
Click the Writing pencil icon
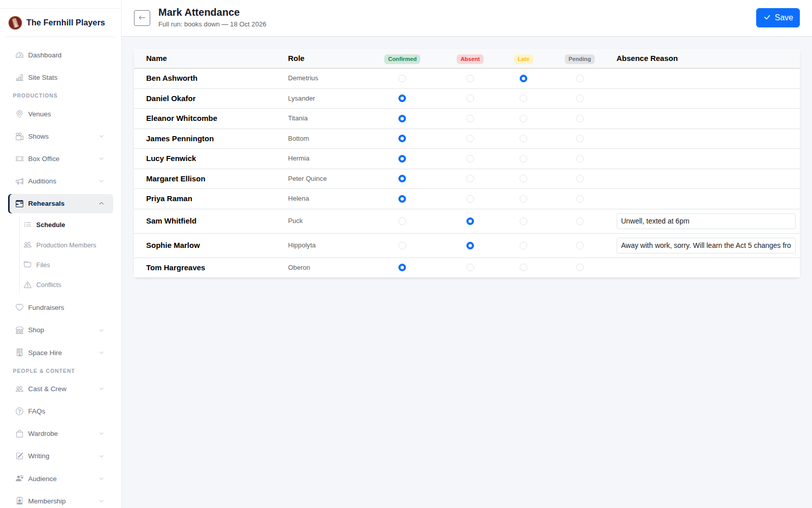[20, 456]
